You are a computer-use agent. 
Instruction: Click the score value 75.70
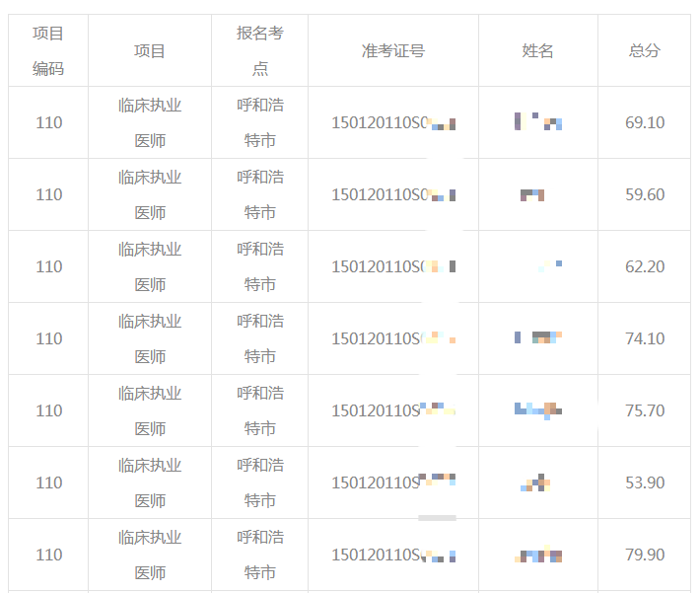645,411
